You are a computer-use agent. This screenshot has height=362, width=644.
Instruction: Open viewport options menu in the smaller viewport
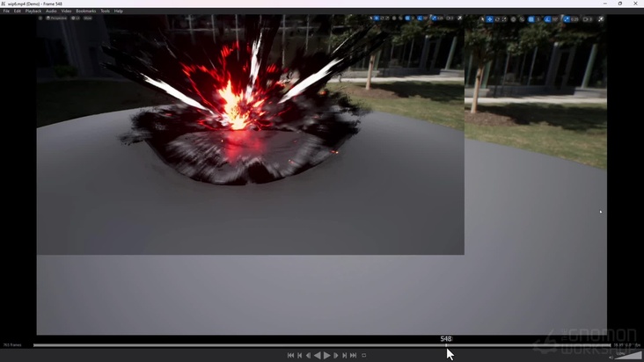pos(40,18)
